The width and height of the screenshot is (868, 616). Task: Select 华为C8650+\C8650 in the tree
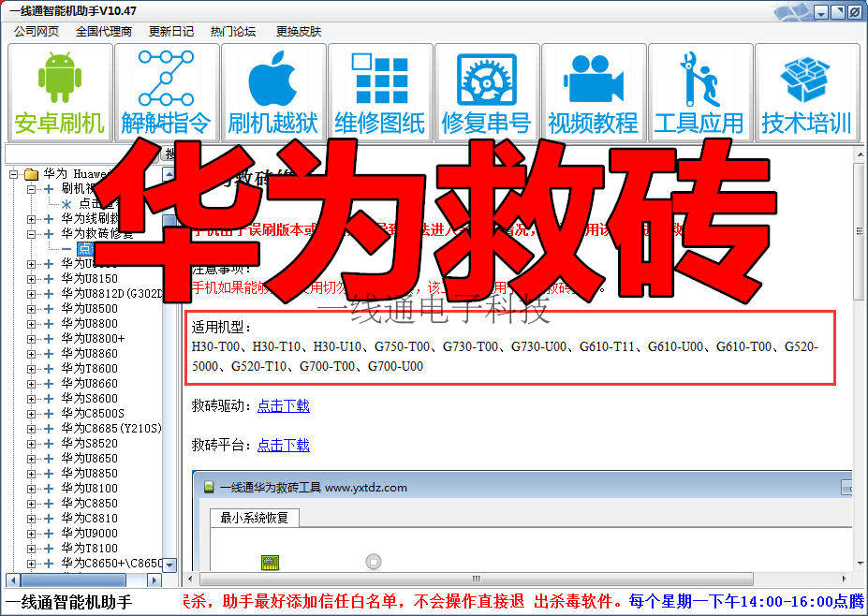[111, 563]
